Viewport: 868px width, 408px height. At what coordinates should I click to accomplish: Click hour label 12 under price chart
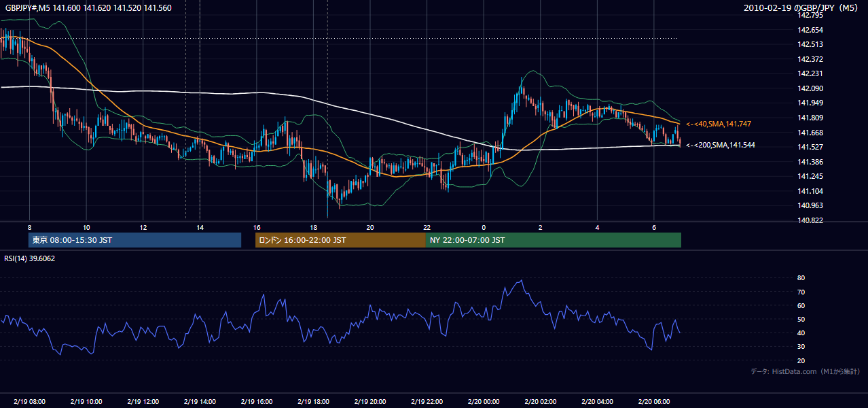(x=143, y=227)
